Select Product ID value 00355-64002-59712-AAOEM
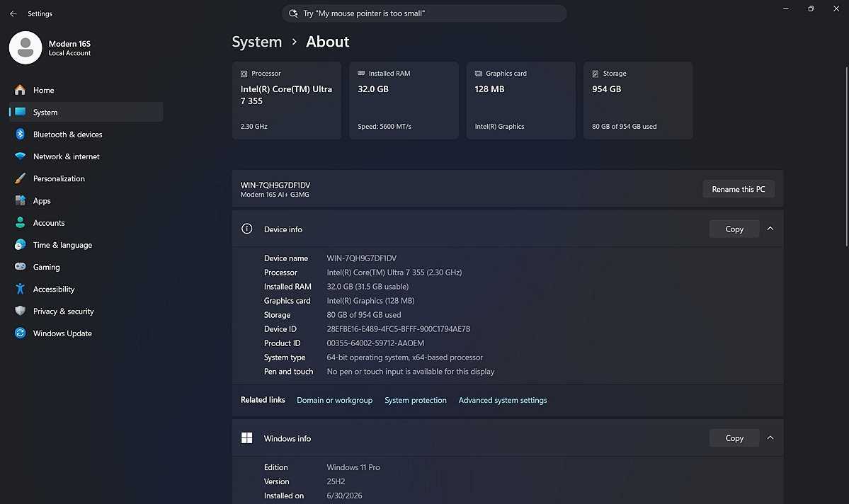This screenshot has width=849, height=504. point(375,343)
